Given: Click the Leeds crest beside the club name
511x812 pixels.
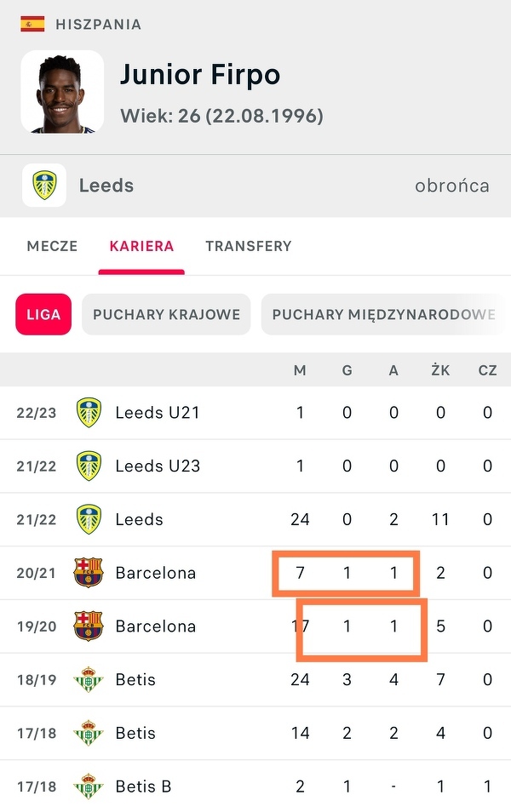Looking at the screenshot, I should coord(44,186).
